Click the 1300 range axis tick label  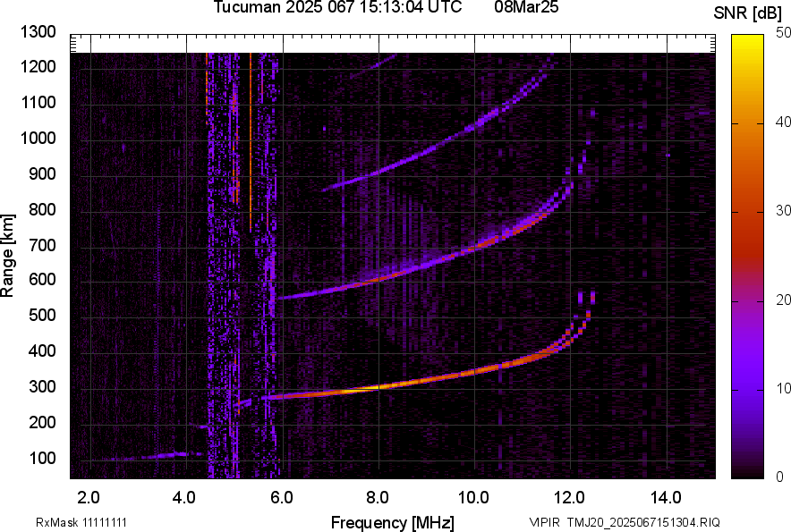coord(38,32)
